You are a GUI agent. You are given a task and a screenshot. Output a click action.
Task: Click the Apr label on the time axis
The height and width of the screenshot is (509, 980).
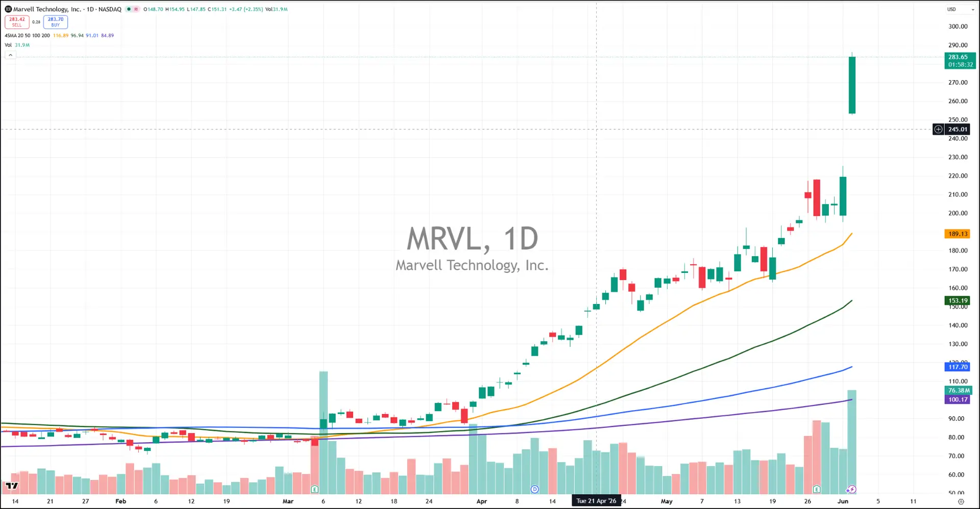pos(481,501)
